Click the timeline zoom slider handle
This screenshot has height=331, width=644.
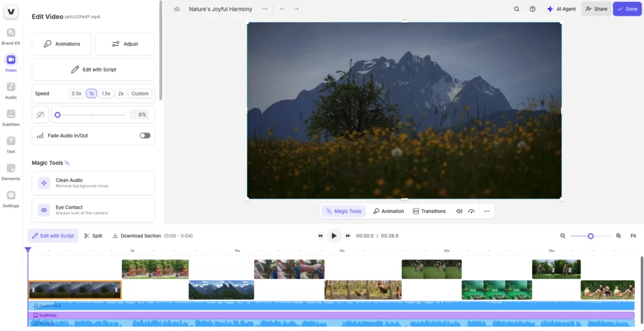click(x=591, y=236)
